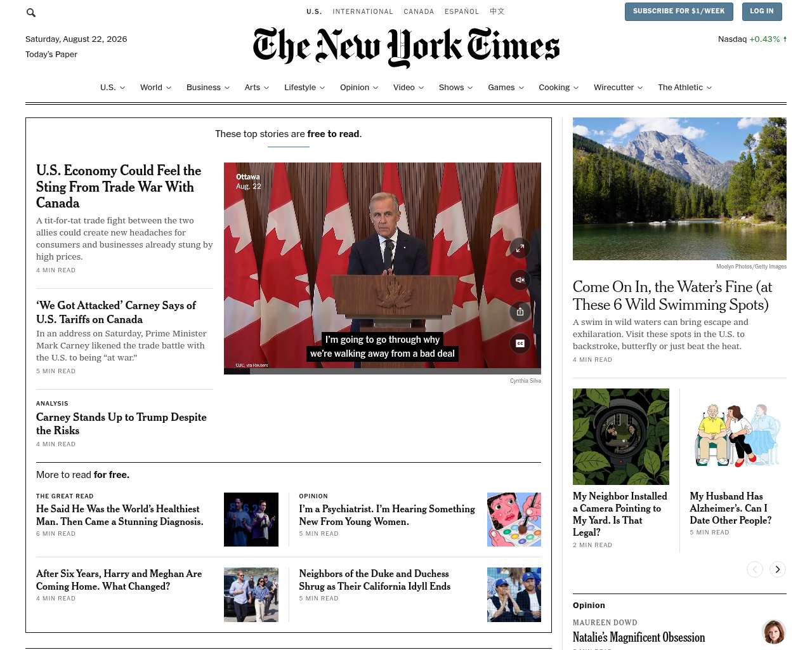Click The New York Times logo
The height and width of the screenshot is (650, 812).
pyautogui.click(x=406, y=47)
